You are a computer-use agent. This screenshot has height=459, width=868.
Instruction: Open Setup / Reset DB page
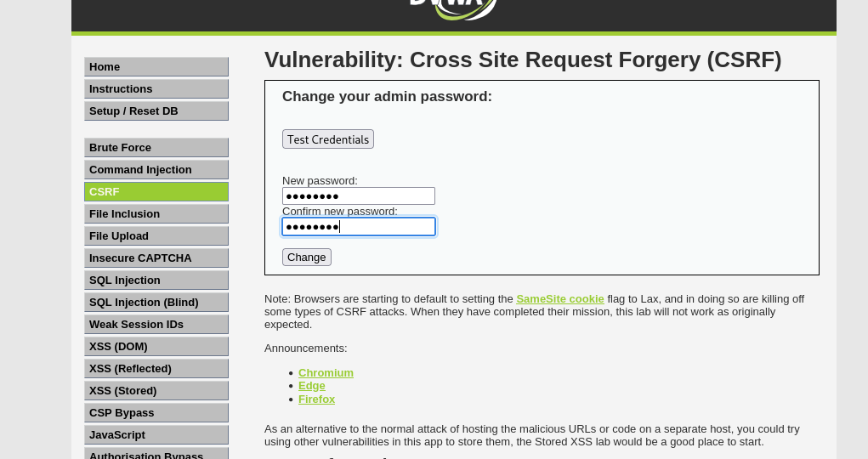pyautogui.click(x=156, y=111)
